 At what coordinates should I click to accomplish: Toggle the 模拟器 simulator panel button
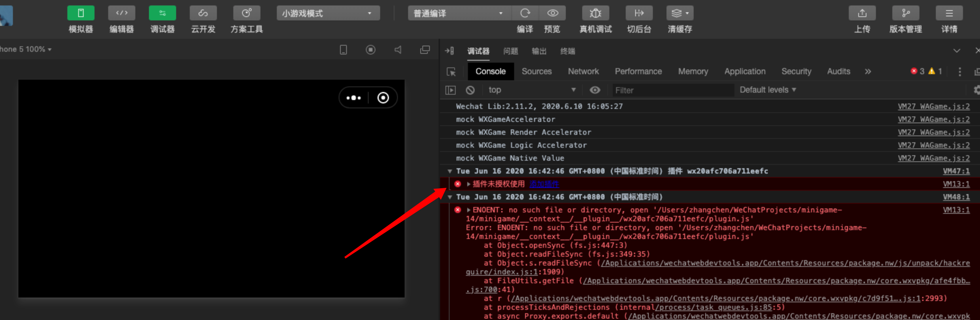(x=81, y=13)
